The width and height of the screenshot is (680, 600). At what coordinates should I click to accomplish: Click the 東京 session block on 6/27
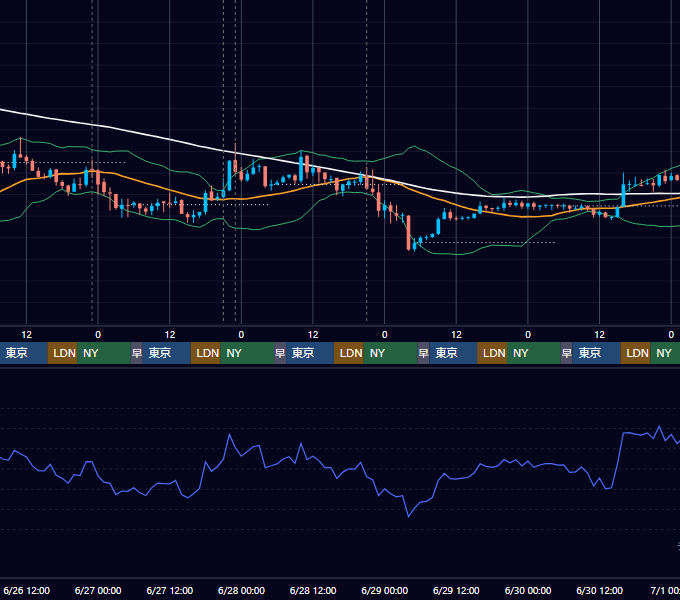click(167, 353)
